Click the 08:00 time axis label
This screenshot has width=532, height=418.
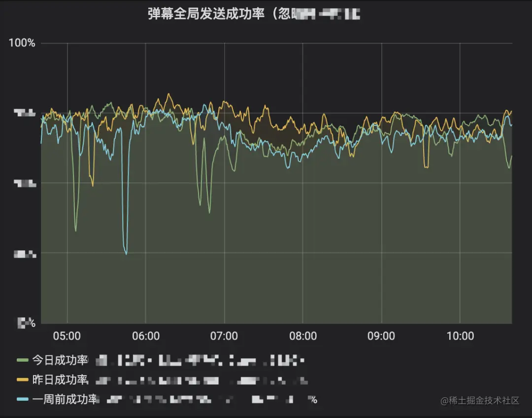pyautogui.click(x=302, y=336)
